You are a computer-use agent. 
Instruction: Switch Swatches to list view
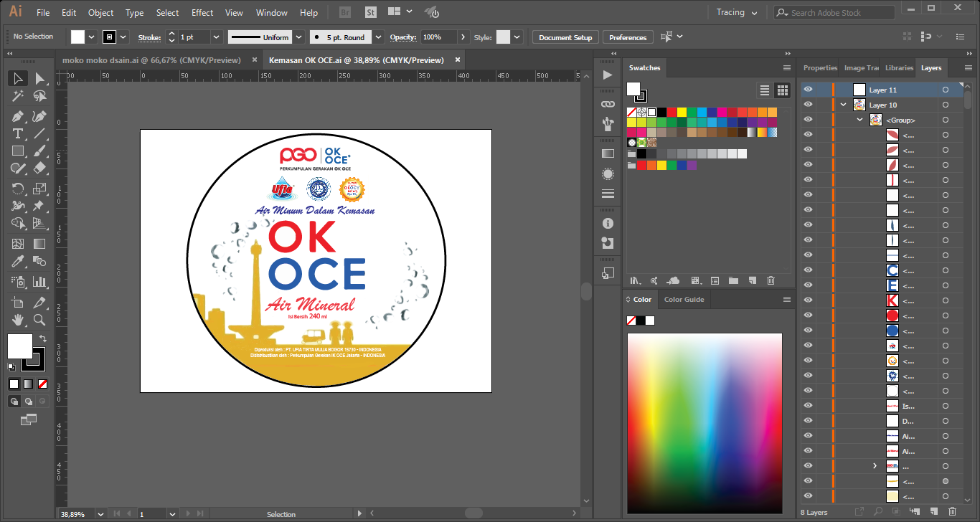765,90
